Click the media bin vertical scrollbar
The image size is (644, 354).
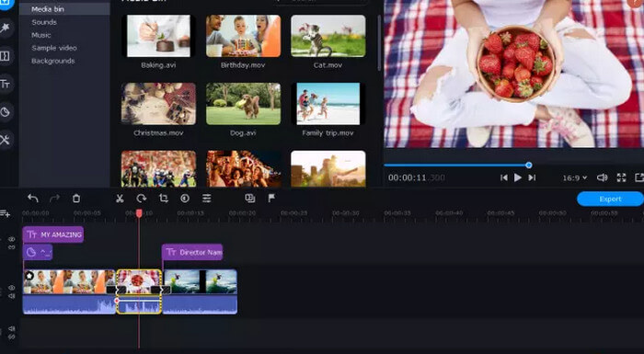pos(379,43)
